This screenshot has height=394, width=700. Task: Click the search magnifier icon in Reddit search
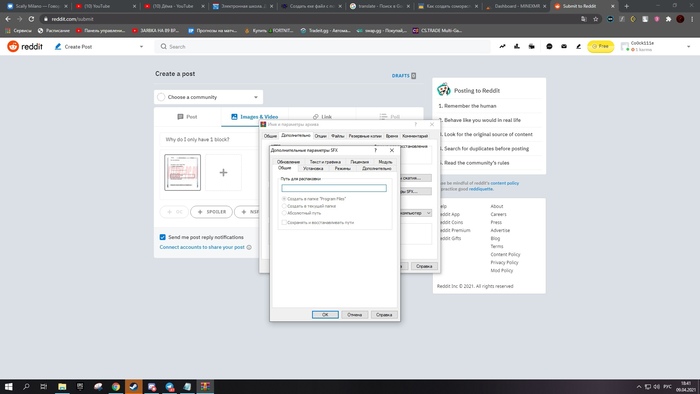[x=163, y=46]
